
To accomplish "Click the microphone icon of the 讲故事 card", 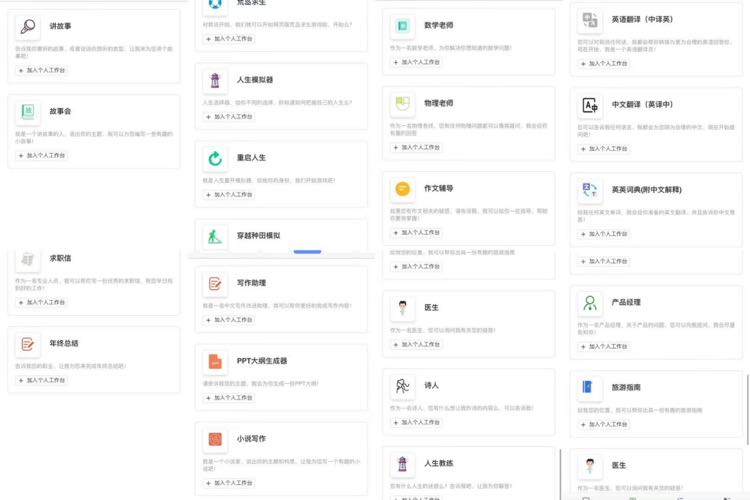I will pyautogui.click(x=28, y=26).
